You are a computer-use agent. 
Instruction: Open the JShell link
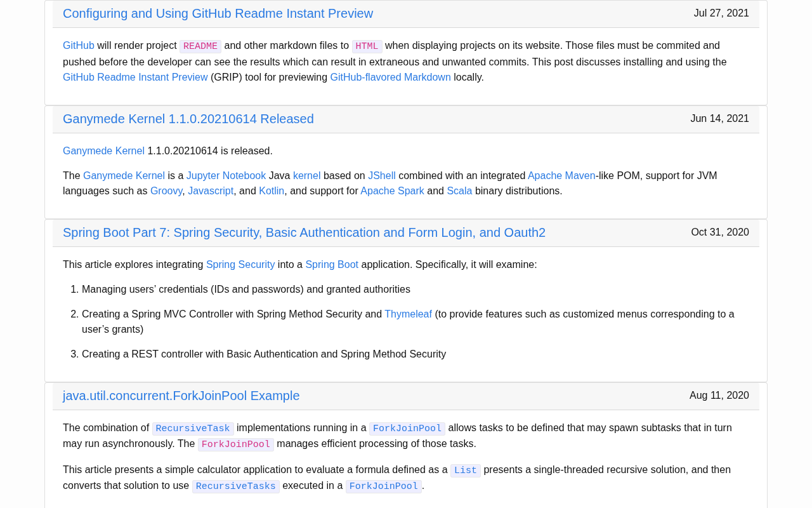point(382,176)
